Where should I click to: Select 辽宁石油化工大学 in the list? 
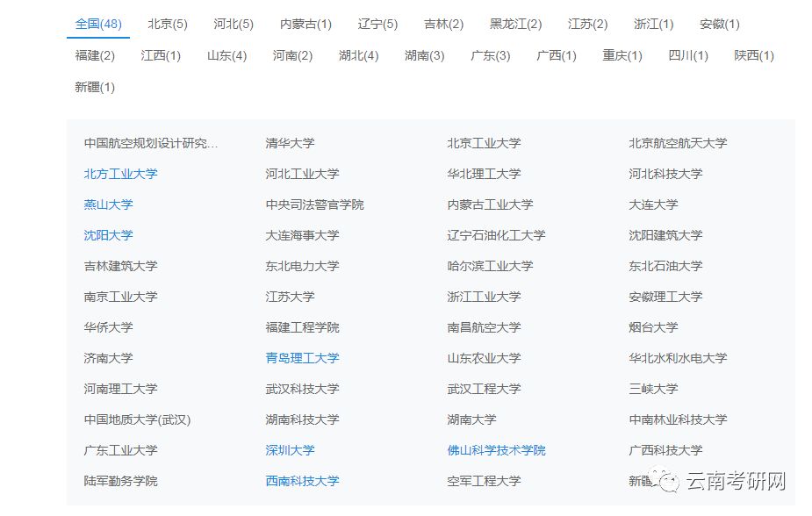tap(496, 235)
